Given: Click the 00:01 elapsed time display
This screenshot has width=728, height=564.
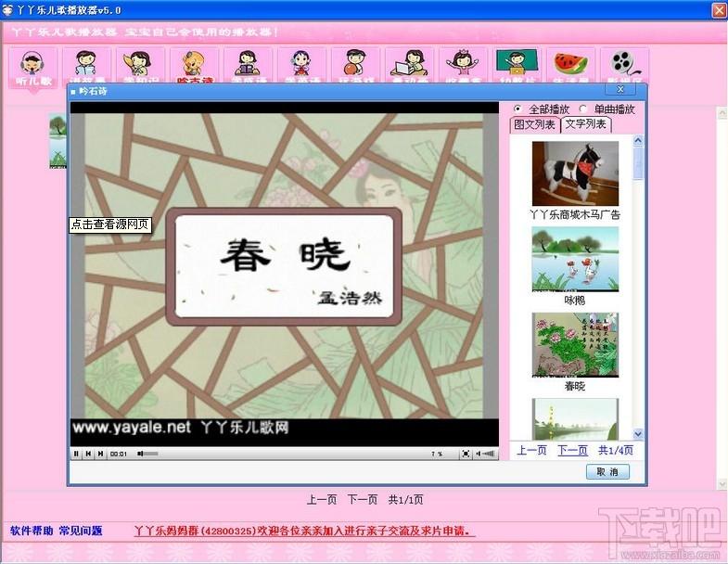Looking at the screenshot, I should 118,454.
